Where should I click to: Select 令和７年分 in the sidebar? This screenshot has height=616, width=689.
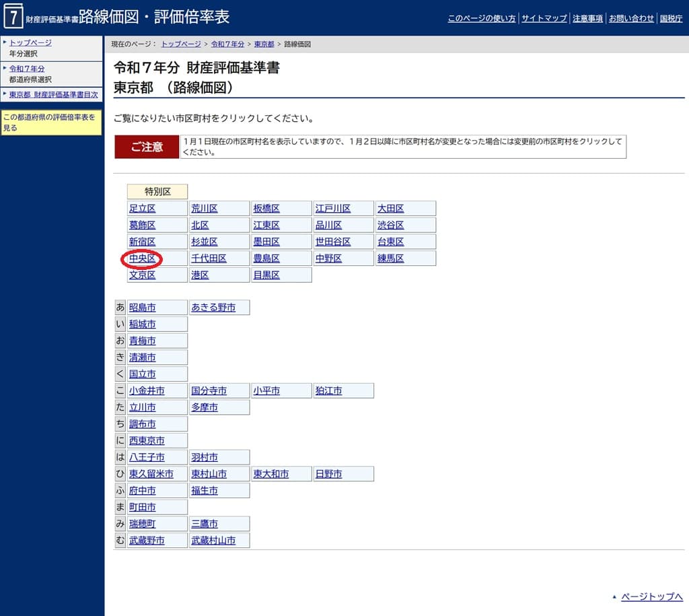(27, 69)
